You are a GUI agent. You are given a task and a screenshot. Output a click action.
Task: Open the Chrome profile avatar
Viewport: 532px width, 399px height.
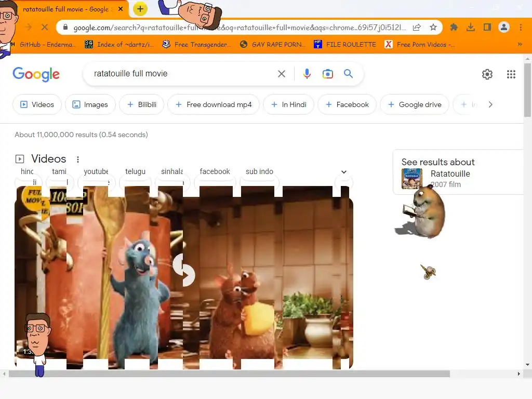[504, 27]
